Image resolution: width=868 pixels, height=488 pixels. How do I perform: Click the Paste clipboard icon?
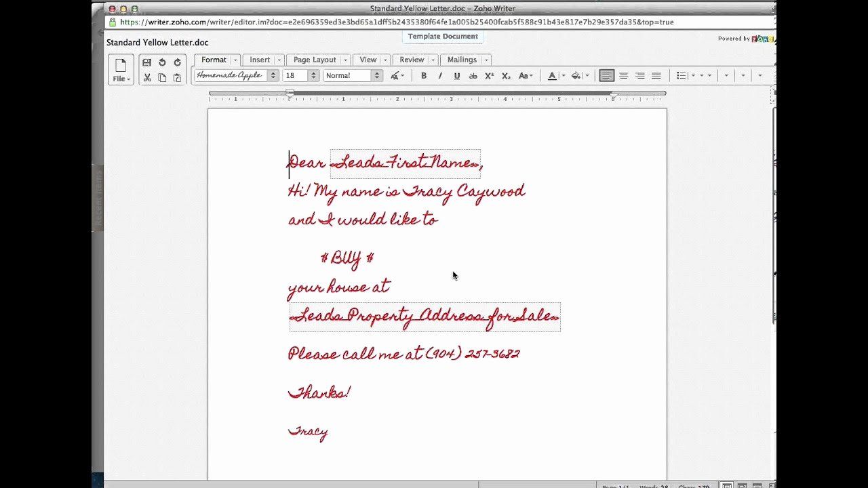[x=178, y=78]
